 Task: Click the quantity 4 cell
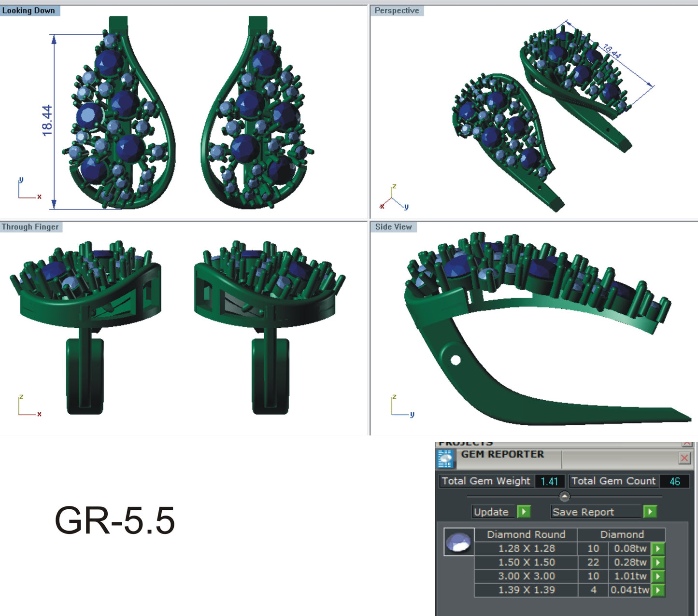(x=593, y=590)
